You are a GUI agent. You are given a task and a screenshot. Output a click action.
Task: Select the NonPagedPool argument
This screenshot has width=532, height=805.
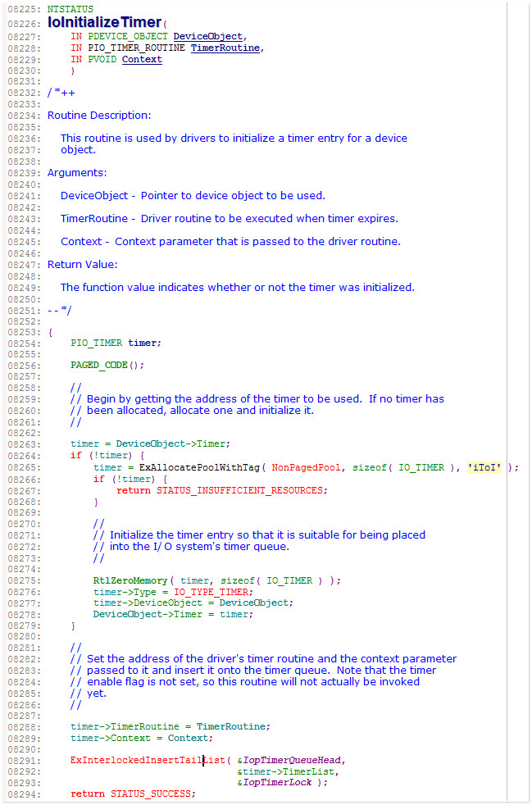coord(306,467)
